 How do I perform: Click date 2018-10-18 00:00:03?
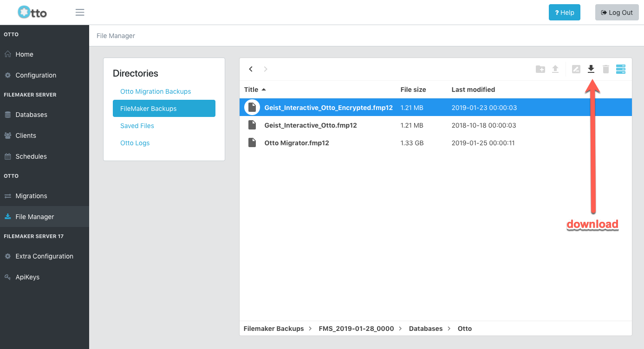(484, 125)
